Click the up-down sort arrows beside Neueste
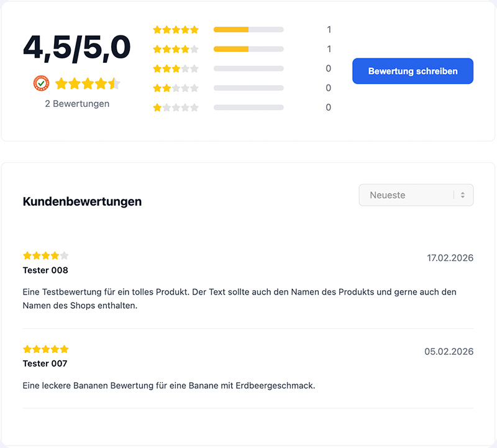Screen dimensions: 497x448 [x=464, y=195]
